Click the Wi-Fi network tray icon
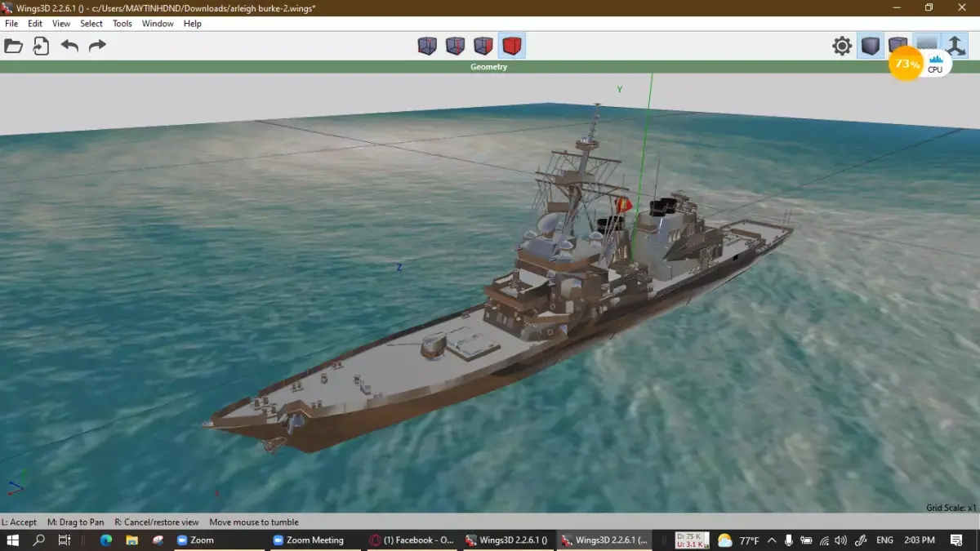The width and height of the screenshot is (980, 551). (825, 540)
